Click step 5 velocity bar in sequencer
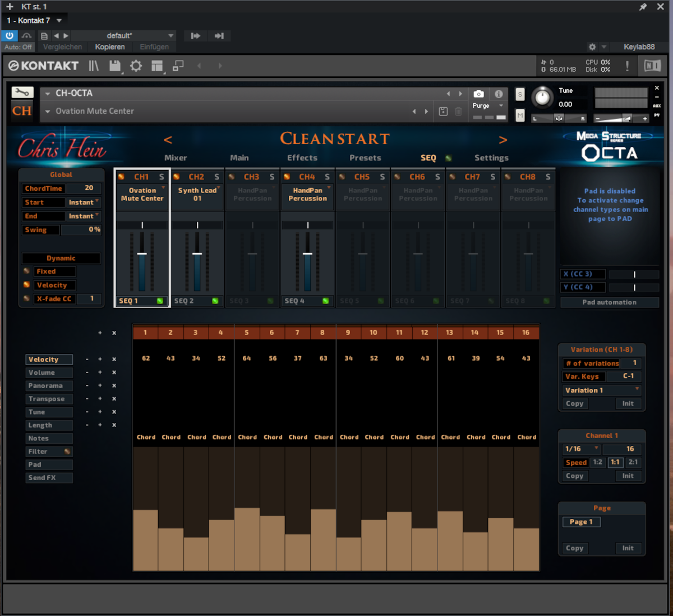673x616 pixels. click(x=247, y=539)
